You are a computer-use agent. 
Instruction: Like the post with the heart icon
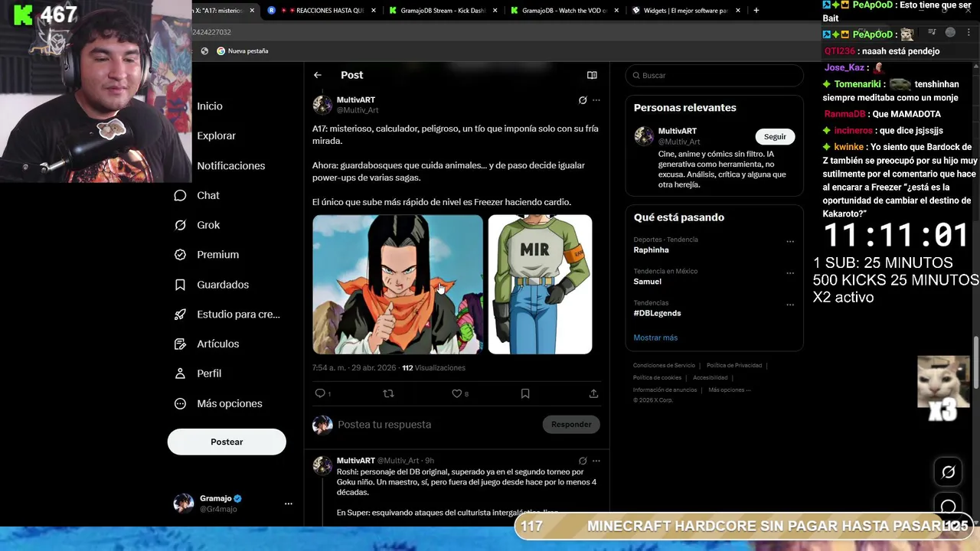456,393
